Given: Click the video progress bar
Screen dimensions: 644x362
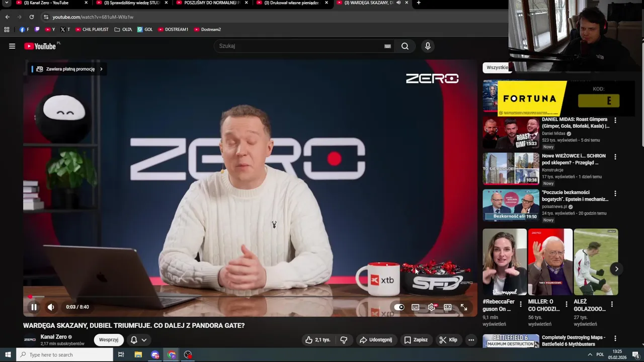Looking at the screenshot, I should pyautogui.click(x=250, y=297).
